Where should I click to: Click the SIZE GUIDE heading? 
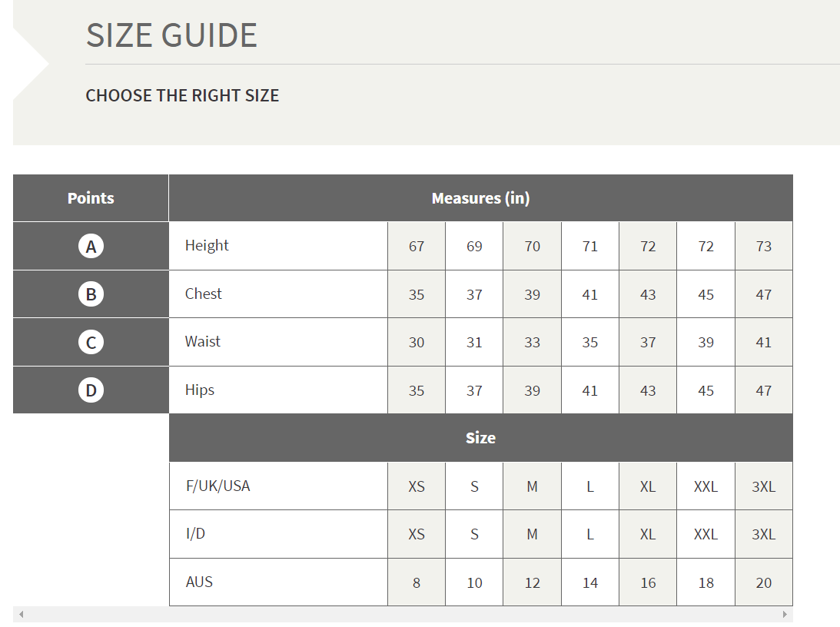(x=171, y=35)
